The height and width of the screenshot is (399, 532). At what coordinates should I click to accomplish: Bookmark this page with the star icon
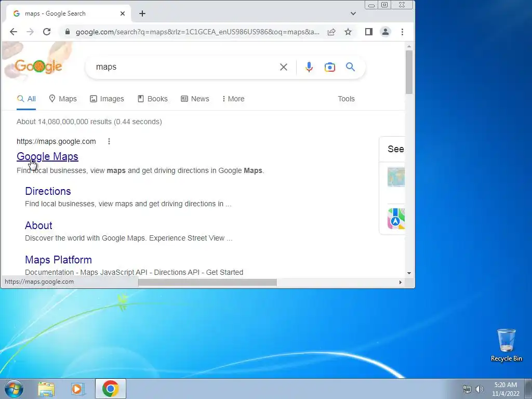tap(348, 32)
